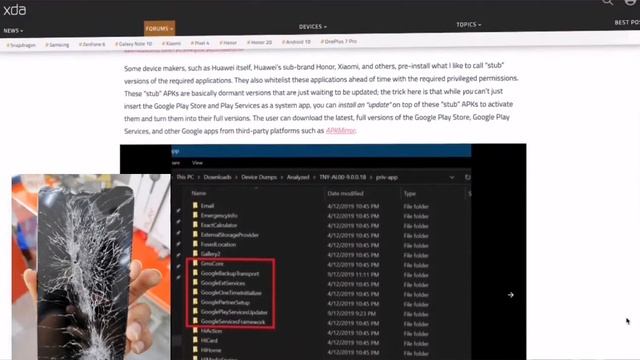Select the Gallery2 folder

tap(211, 254)
